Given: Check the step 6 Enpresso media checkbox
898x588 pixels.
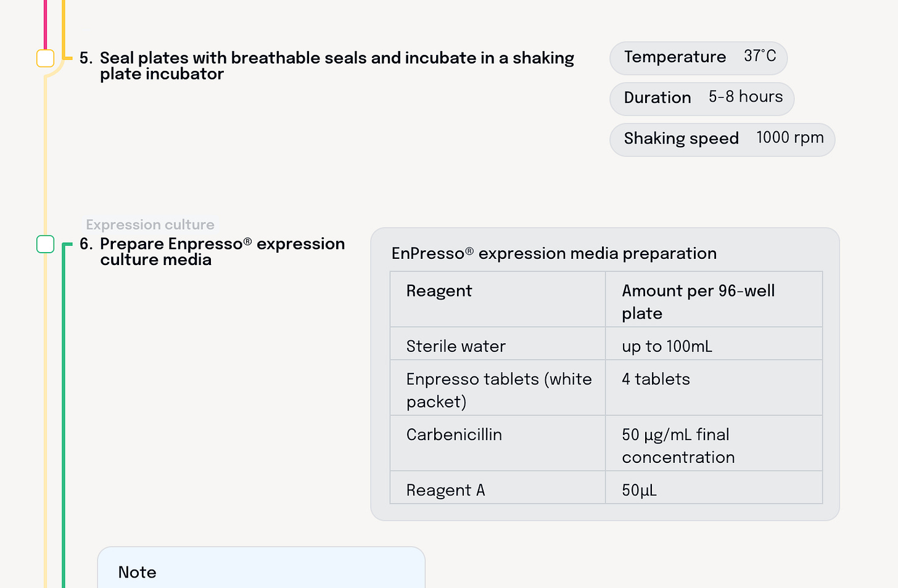Looking at the screenshot, I should click(46, 245).
